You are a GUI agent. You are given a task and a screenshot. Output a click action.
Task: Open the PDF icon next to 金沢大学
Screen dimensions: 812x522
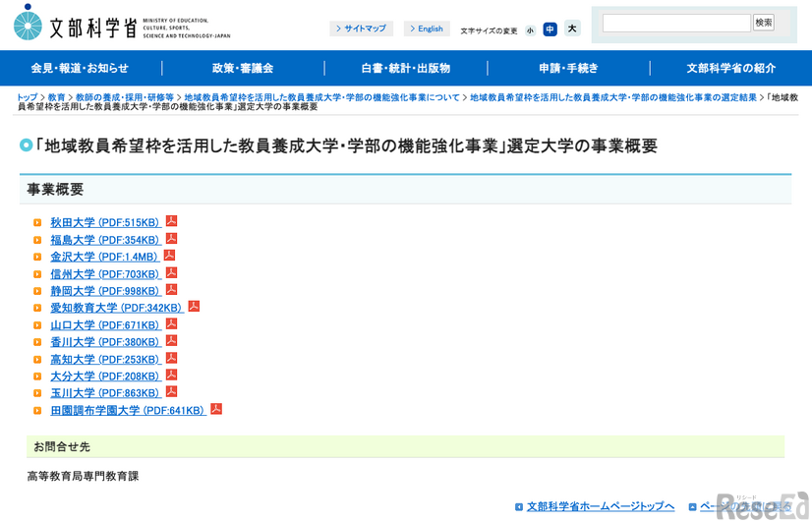click(169, 256)
